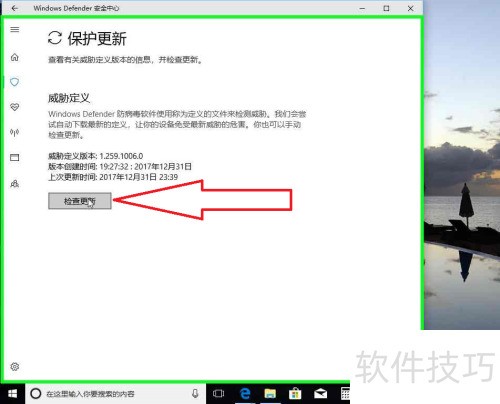Viewport: 500px width, 404px height.
Task: Open Microsoft Store from taskbar
Action: [x=295, y=394]
